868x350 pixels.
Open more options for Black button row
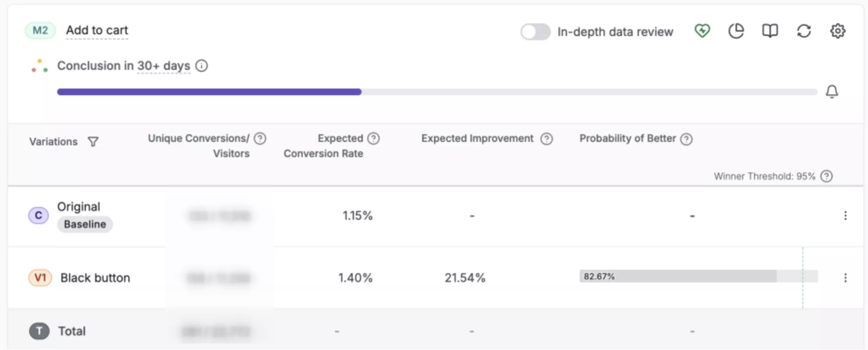[845, 278]
